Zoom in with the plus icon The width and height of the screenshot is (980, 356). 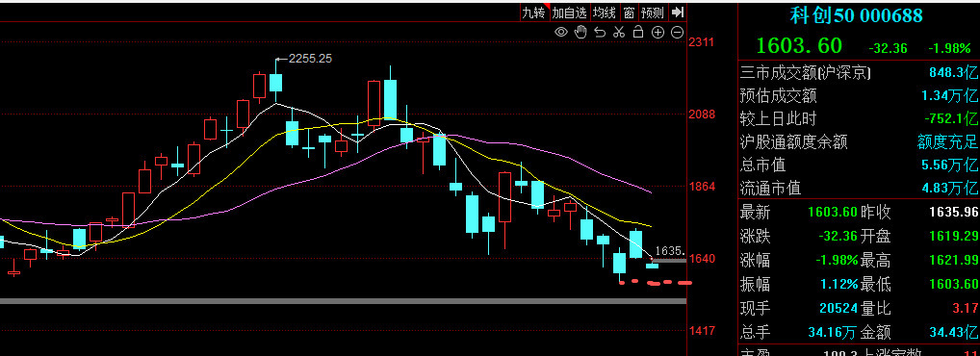(x=658, y=32)
